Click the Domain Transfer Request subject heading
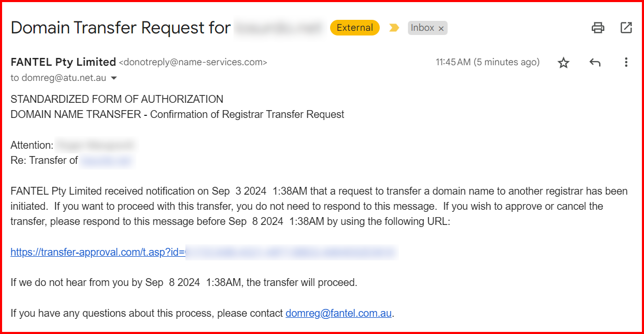Viewport: 644px width, 334px height. pyautogui.click(x=120, y=28)
